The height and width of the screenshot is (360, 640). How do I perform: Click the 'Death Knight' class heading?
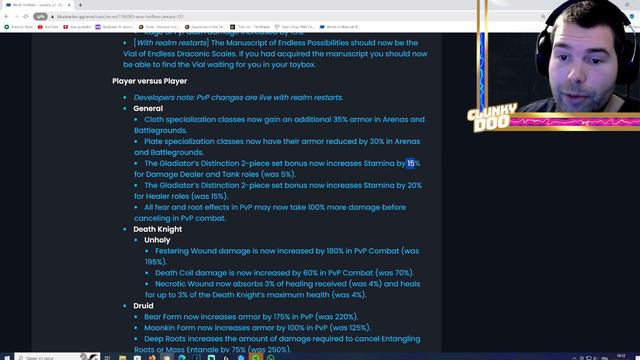158,229
